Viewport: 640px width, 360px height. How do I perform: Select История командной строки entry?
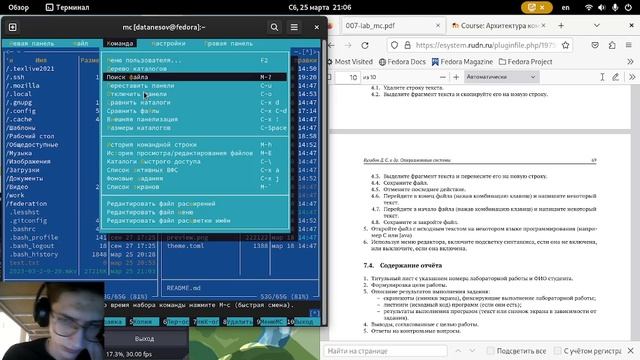[x=194, y=145]
